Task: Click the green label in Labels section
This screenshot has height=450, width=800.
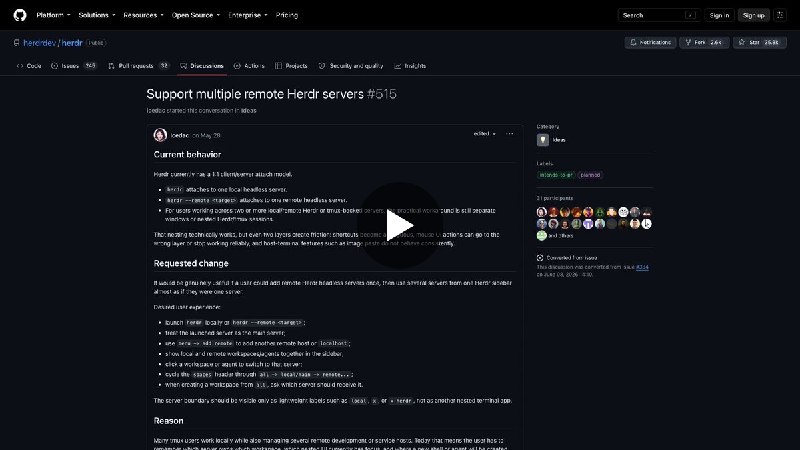Action: [556, 175]
